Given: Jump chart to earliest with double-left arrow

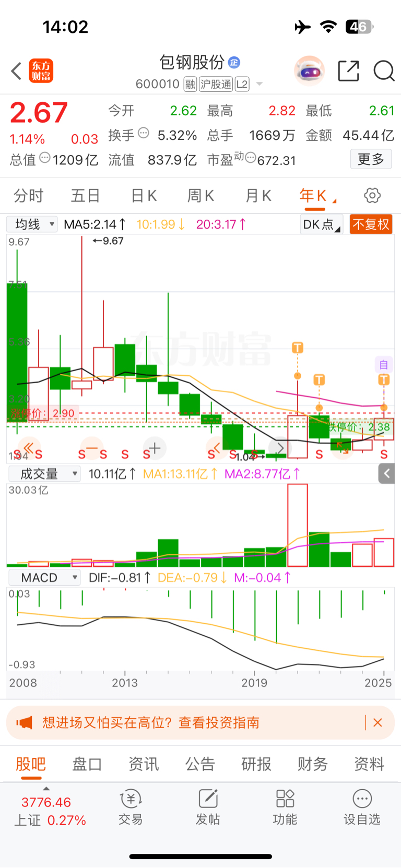Looking at the screenshot, I should point(29,448).
